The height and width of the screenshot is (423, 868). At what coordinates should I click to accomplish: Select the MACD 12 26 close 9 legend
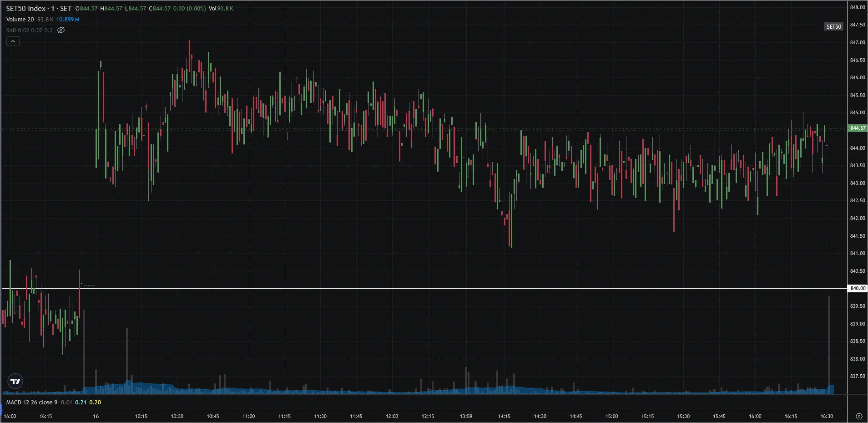[32, 403]
